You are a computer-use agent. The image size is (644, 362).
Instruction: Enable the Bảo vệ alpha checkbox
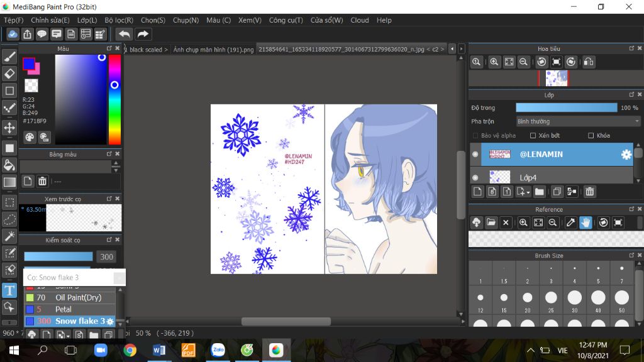tap(475, 136)
